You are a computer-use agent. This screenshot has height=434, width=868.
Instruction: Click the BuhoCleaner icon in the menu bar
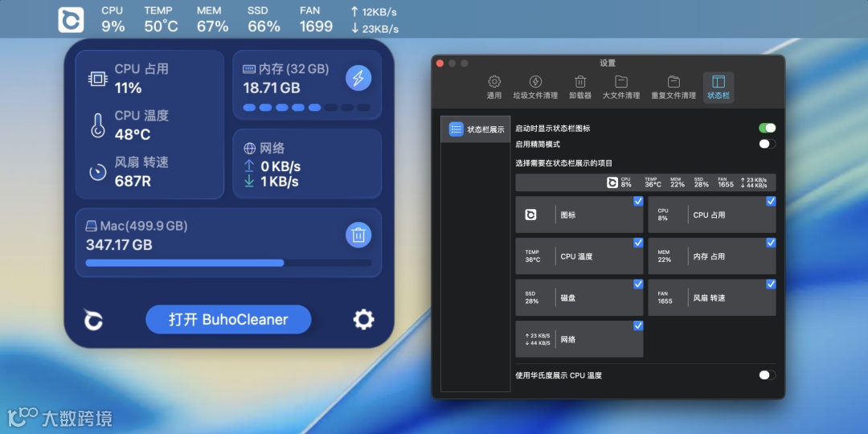click(71, 19)
